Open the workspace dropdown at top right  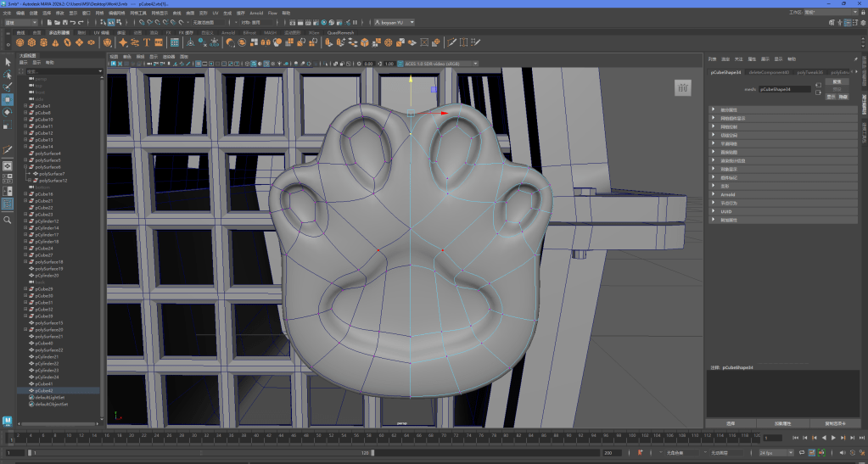pos(832,14)
